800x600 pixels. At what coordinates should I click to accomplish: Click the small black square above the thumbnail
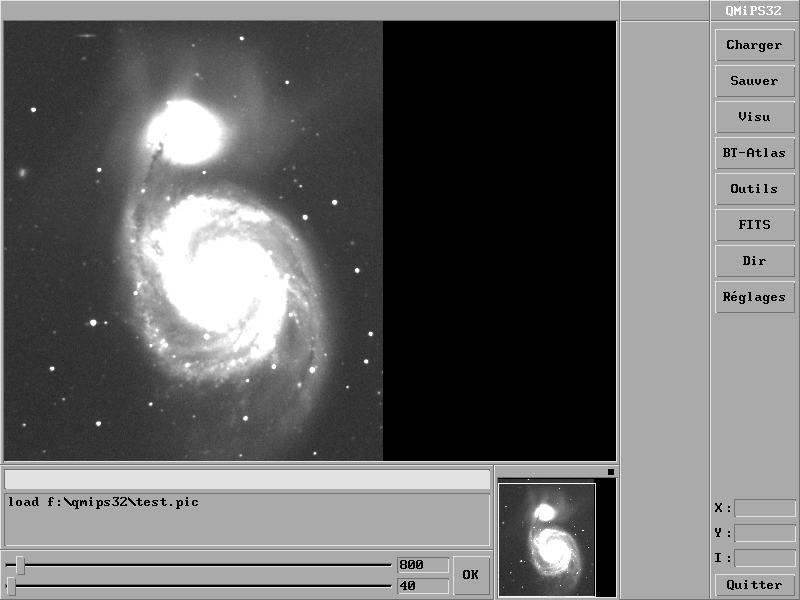click(x=611, y=472)
